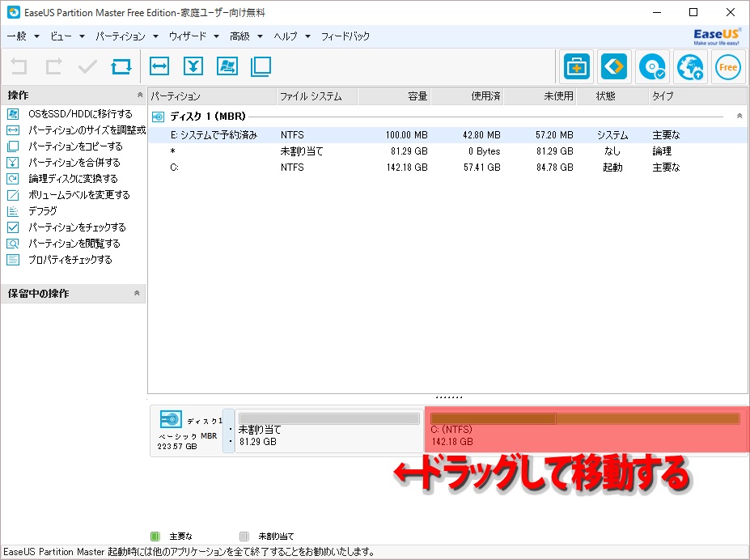Screen dimensions: 750x560
Task: Click the Undo arrow toolbar icon
Action: pos(19,66)
